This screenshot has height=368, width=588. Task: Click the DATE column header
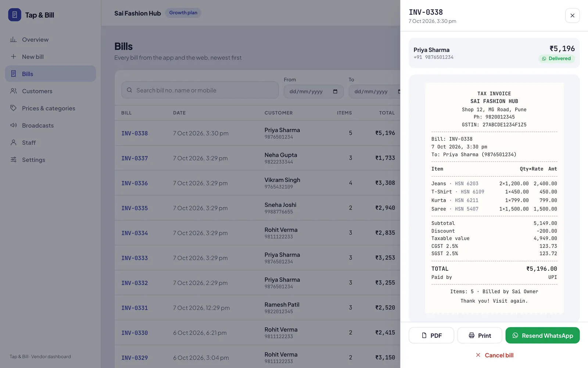pyautogui.click(x=179, y=113)
